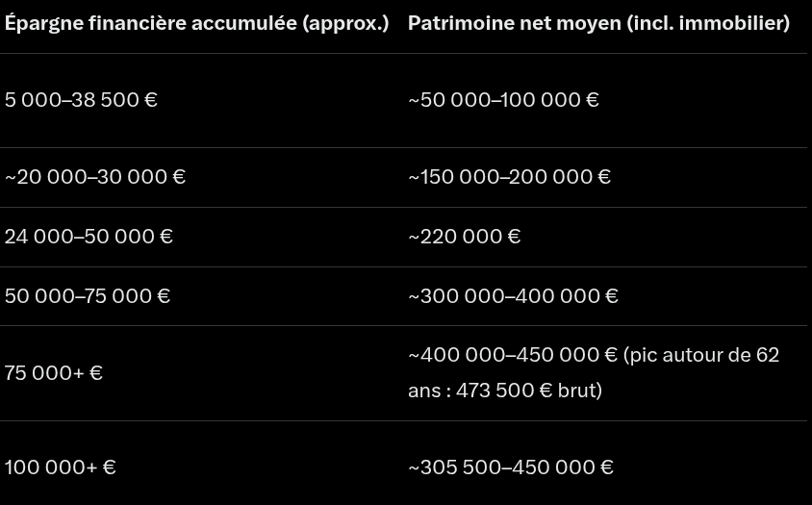Select the '100 000+ €' savings cell
812x505 pixels.
pos(61,467)
